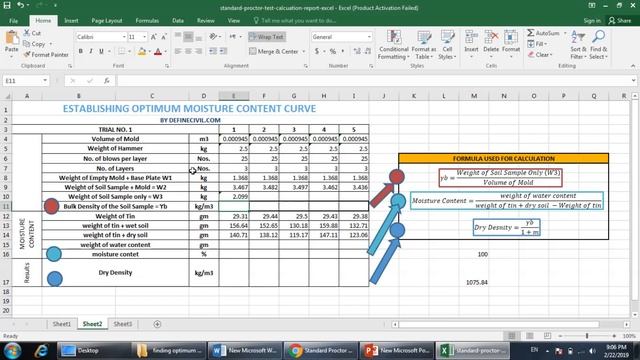Open the Merge & Center dropdown arrow
This screenshot has height=360, width=640.
pyautogui.click(x=304, y=51)
